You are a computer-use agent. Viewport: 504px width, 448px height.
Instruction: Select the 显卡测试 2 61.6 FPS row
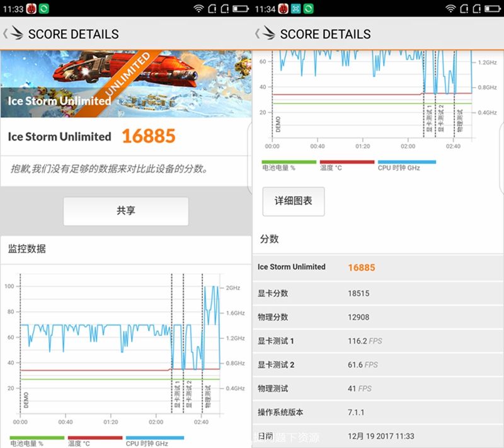pos(378,364)
